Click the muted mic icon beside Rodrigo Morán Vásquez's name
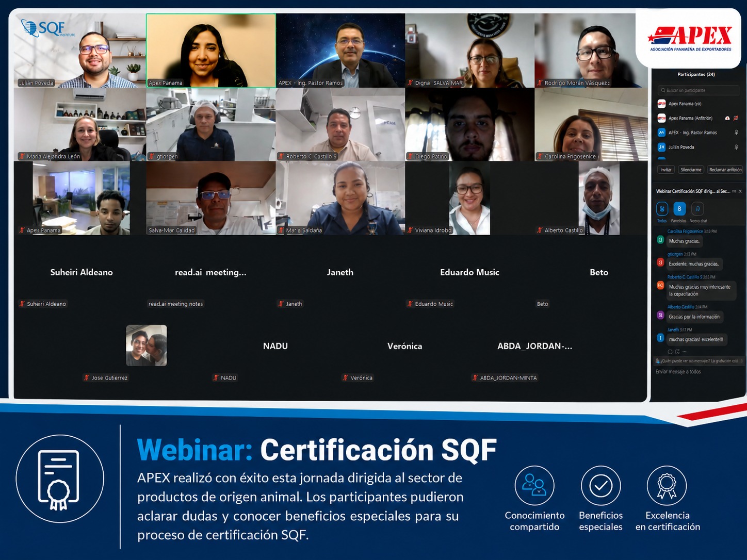The image size is (747, 560). coord(540,83)
